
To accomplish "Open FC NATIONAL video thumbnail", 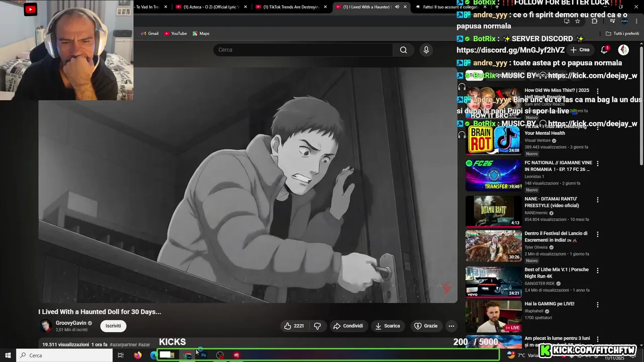I will [494, 175].
